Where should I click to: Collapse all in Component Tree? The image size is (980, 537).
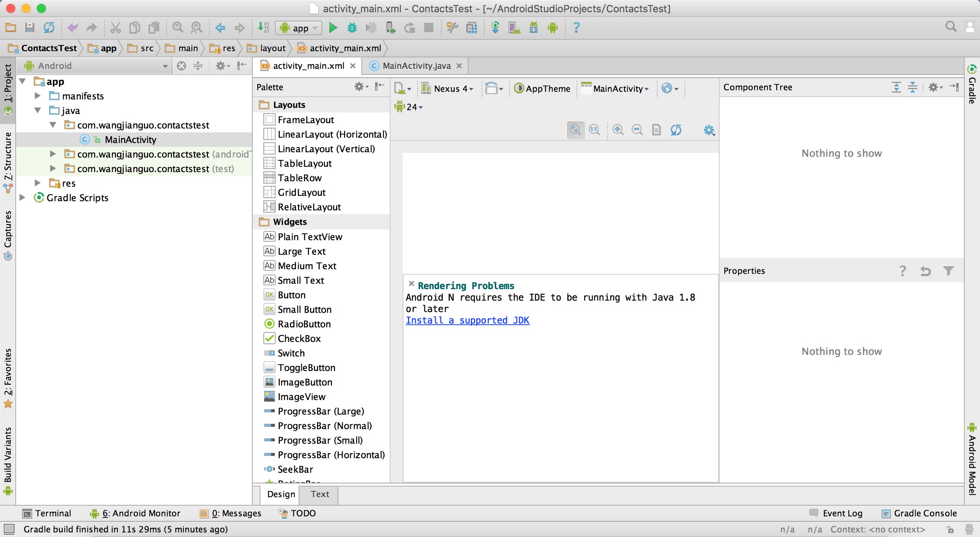coord(913,88)
